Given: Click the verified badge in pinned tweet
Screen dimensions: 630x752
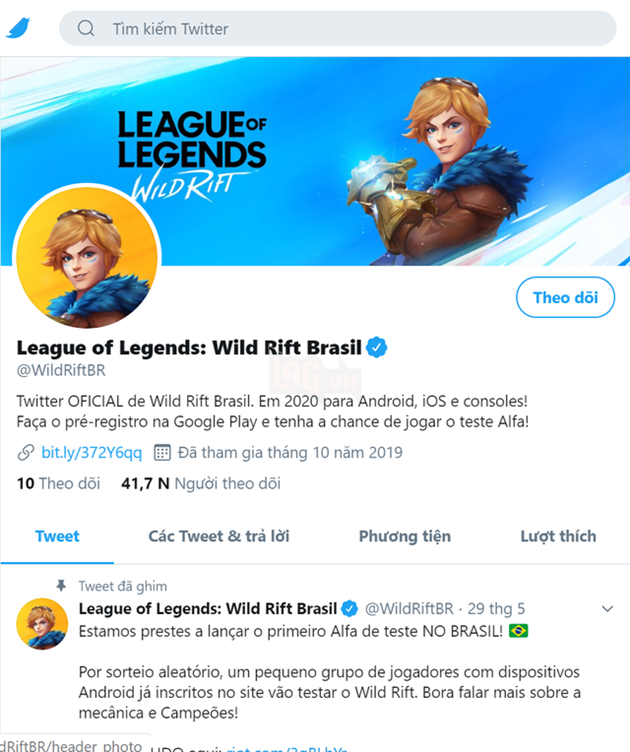Looking at the screenshot, I should pos(350,609).
